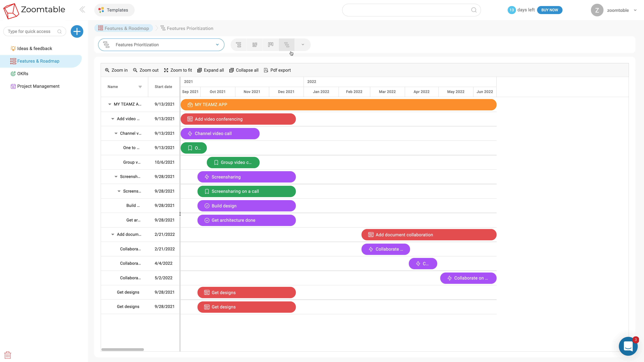Click Zoom to fit in toolbar

point(178,70)
